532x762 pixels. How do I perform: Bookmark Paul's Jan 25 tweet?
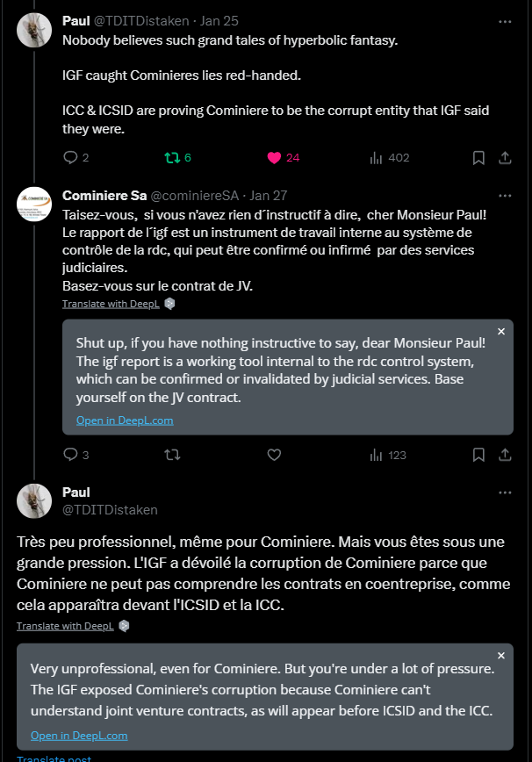478,158
